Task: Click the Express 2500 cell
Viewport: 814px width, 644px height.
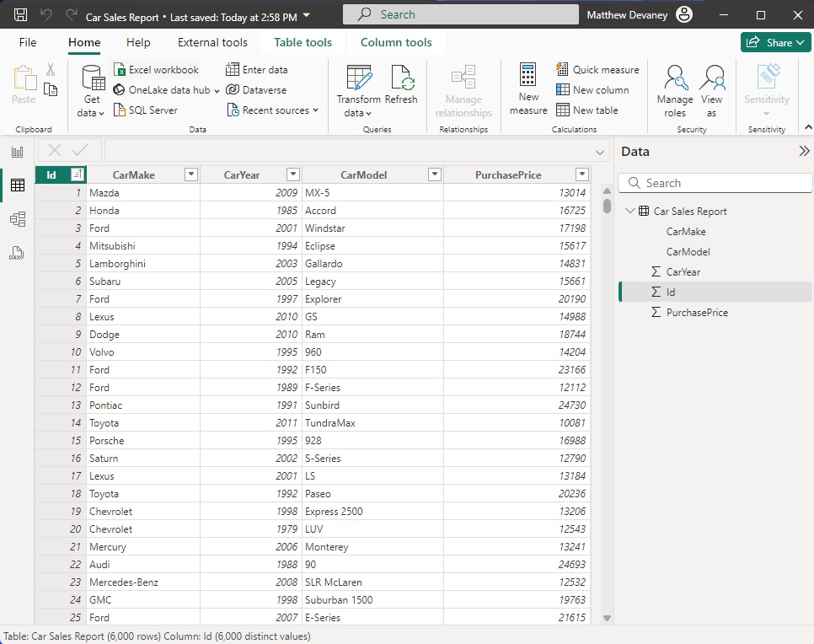Action: (x=372, y=512)
